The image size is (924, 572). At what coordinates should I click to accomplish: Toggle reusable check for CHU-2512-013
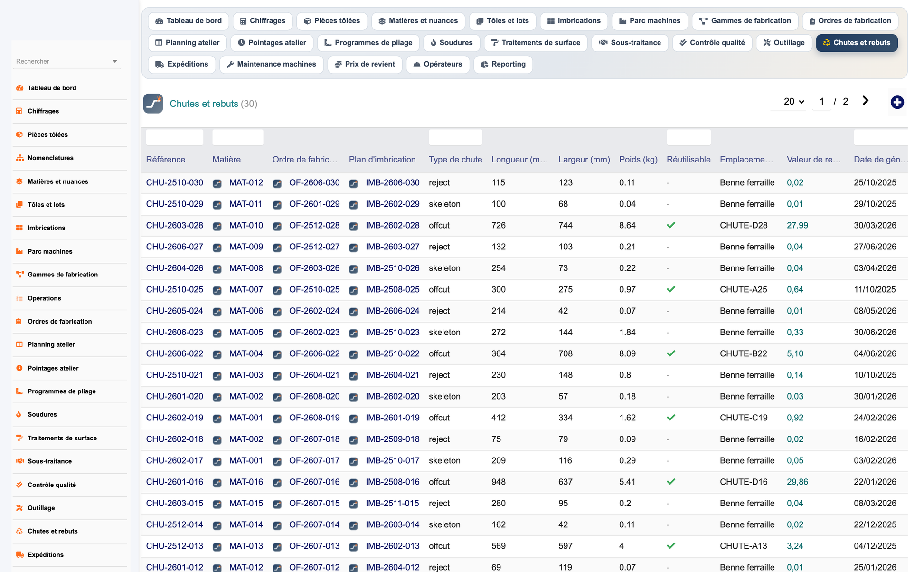coord(671,546)
